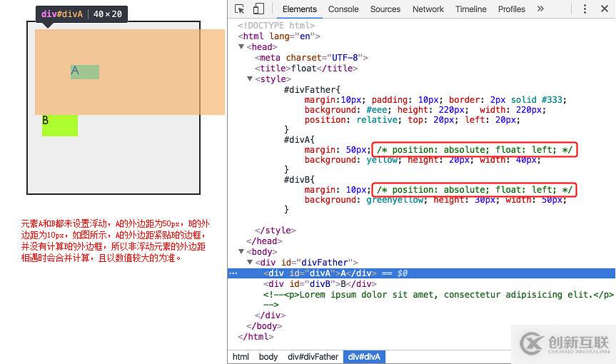Select the divA element row in DOM tree
The image size is (616, 364).
click(x=421, y=273)
